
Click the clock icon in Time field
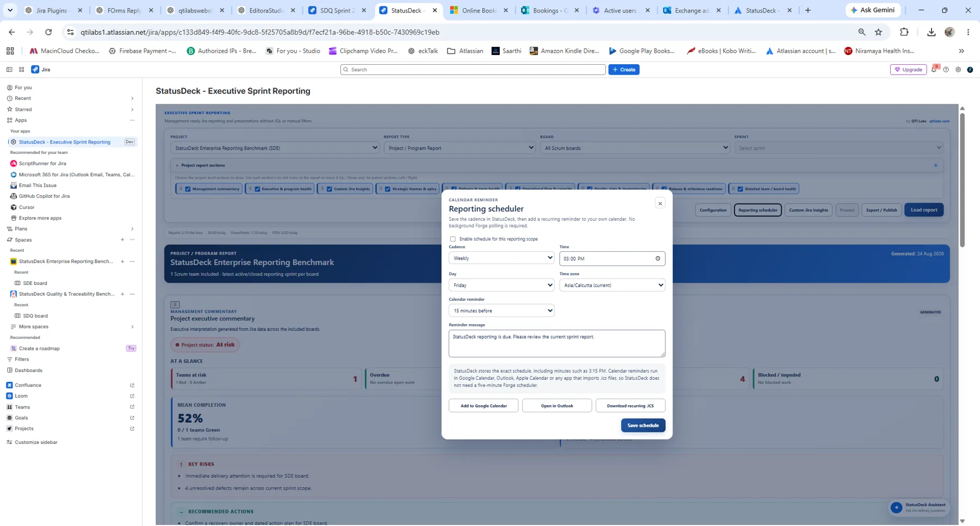coord(658,258)
